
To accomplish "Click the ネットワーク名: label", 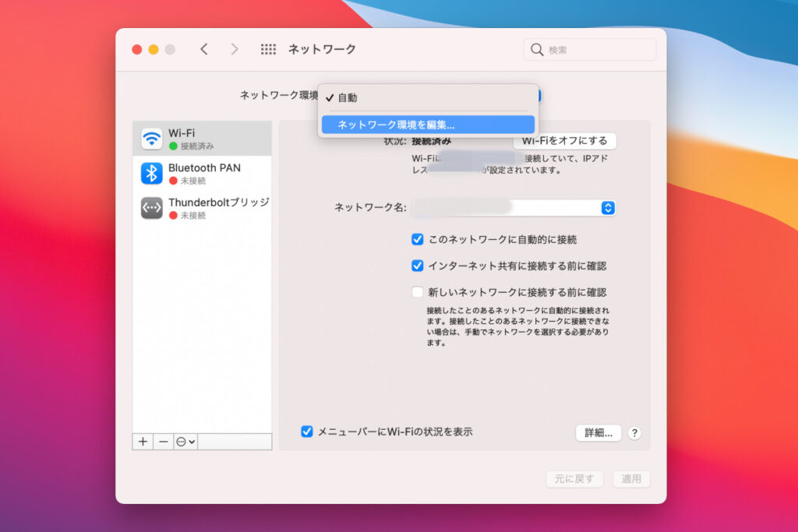I will [x=370, y=207].
